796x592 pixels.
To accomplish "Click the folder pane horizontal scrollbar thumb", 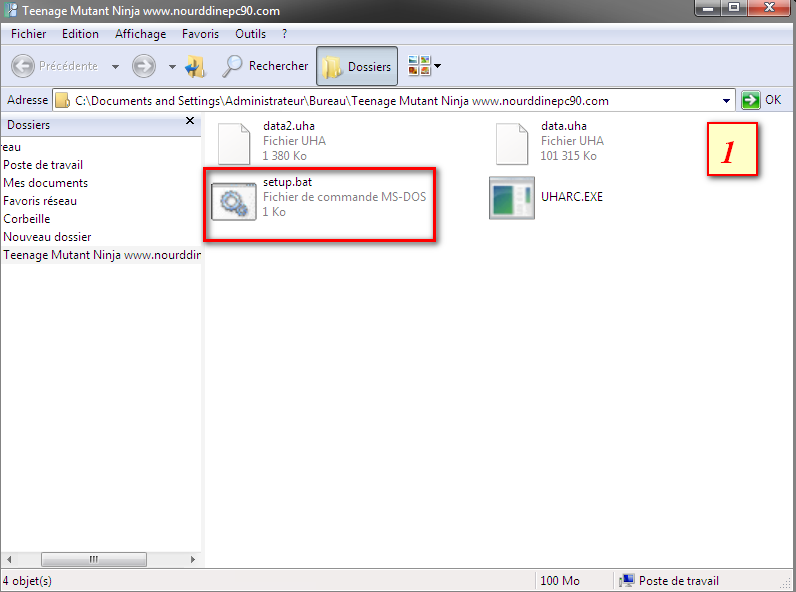I will pyautogui.click(x=94, y=560).
